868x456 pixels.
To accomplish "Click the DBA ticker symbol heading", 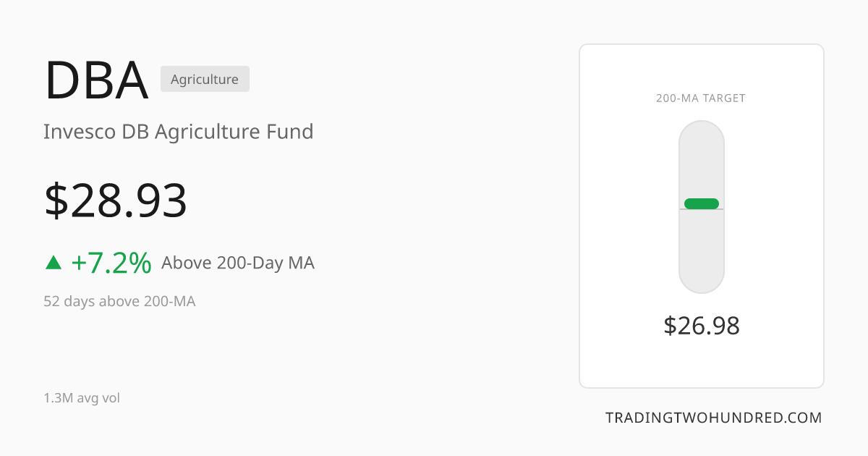I will coord(96,80).
